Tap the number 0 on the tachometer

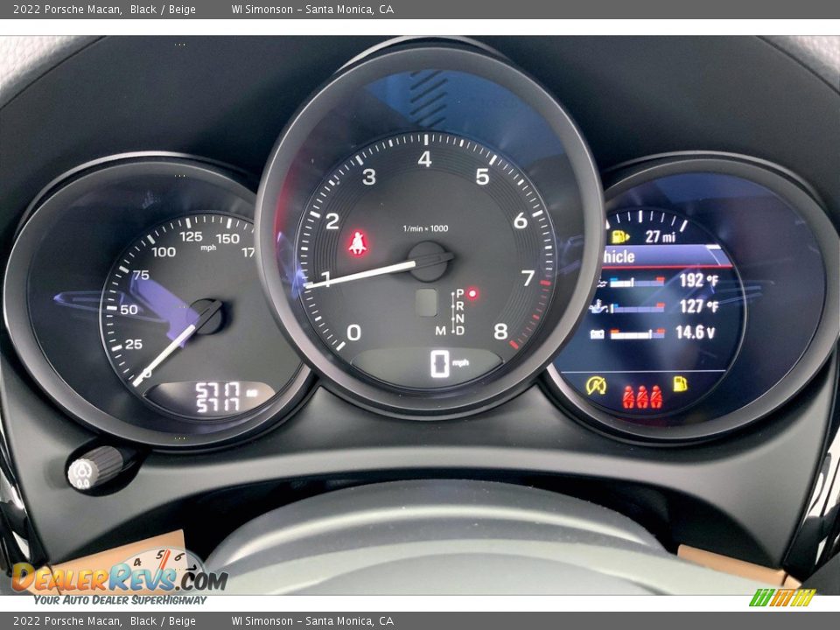click(353, 332)
